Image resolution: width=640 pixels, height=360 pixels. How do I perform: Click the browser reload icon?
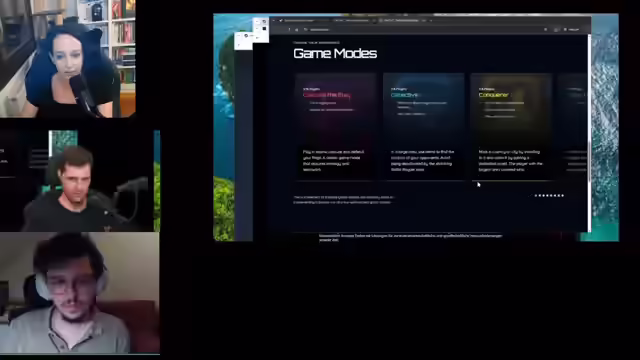pos(305,29)
